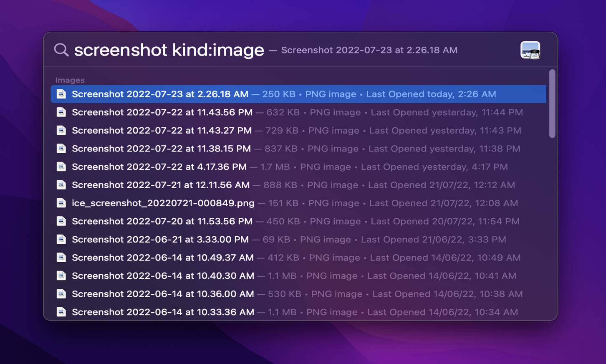Click file icon of the 4.17.36 PM screenshot
The height and width of the screenshot is (364, 606).
coord(61,167)
